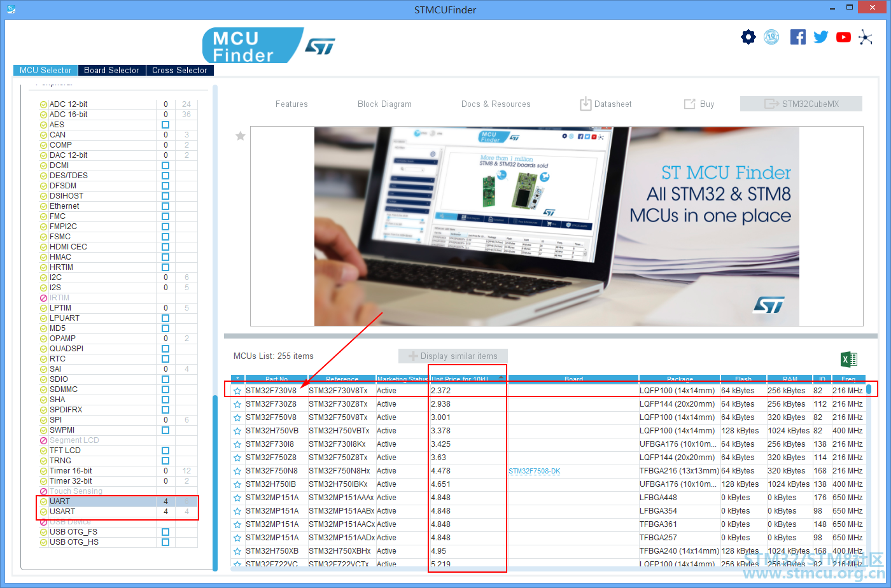The width and height of the screenshot is (891, 588).
Task: Tick the TRNG checkbox
Action: [x=165, y=461]
